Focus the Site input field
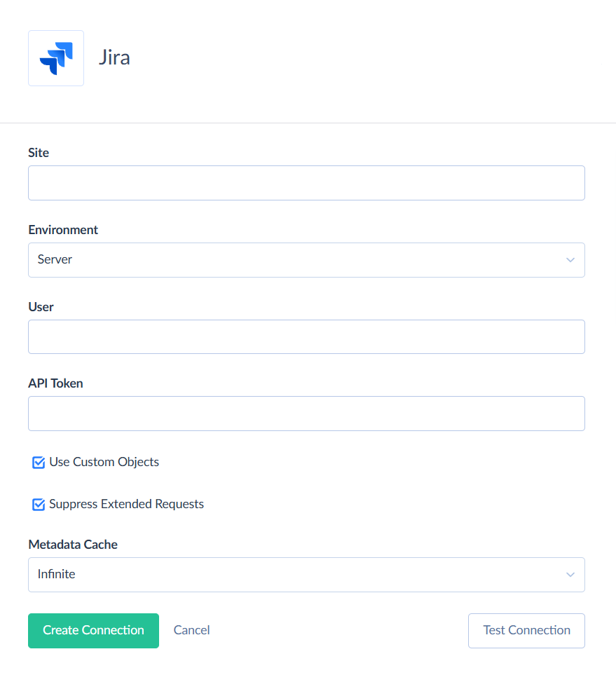Viewport: 616px width, 682px height. (306, 183)
